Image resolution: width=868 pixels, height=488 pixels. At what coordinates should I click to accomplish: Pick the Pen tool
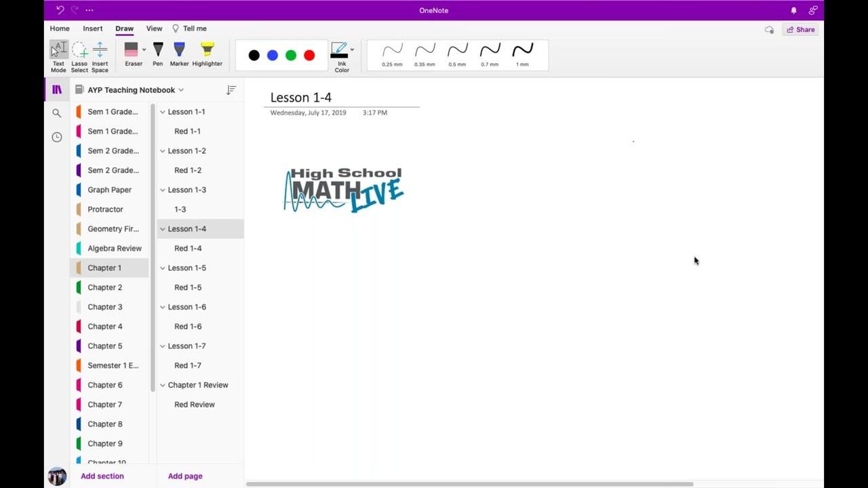click(x=158, y=54)
